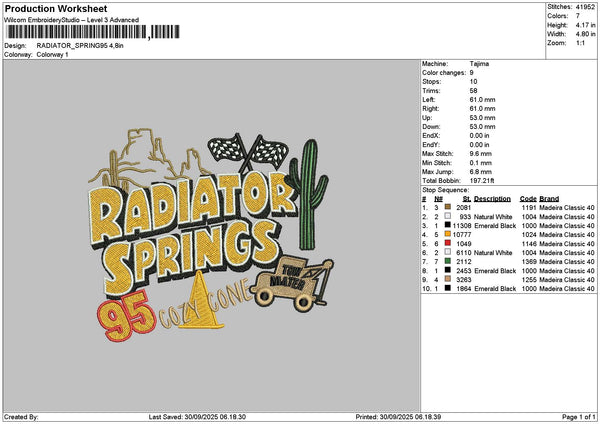Click the black swatch in stop row 8
Image resolution: width=600 pixels, height=424 pixels.
tap(447, 270)
